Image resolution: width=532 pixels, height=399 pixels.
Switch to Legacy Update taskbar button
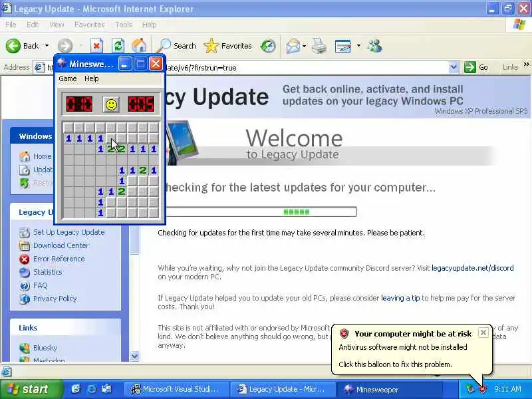(x=282, y=389)
